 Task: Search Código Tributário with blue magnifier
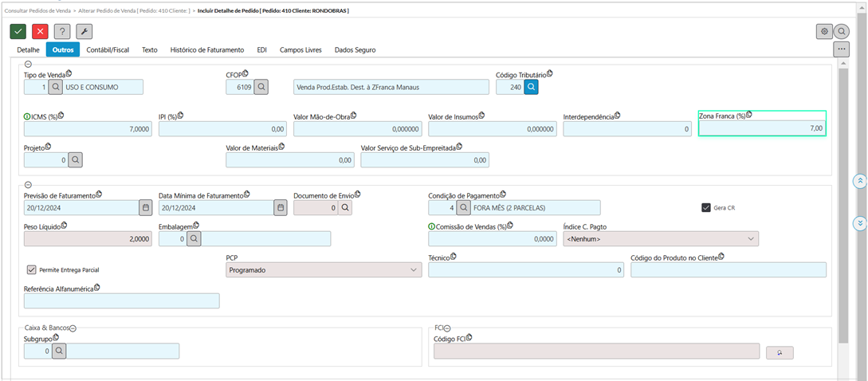(x=531, y=87)
